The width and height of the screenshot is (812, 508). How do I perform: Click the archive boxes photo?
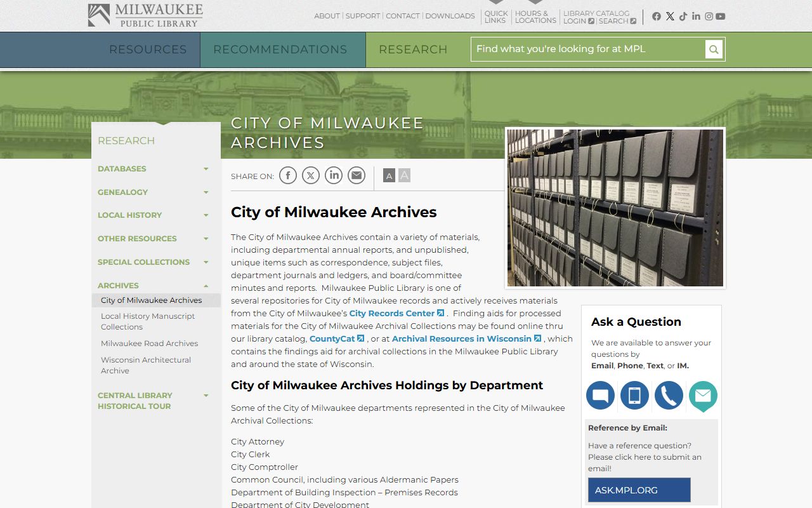615,208
